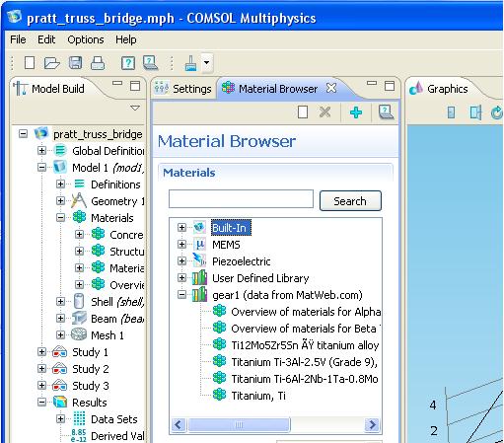Maximize the Model Builder panel
504x443 pixels.
coord(135,86)
